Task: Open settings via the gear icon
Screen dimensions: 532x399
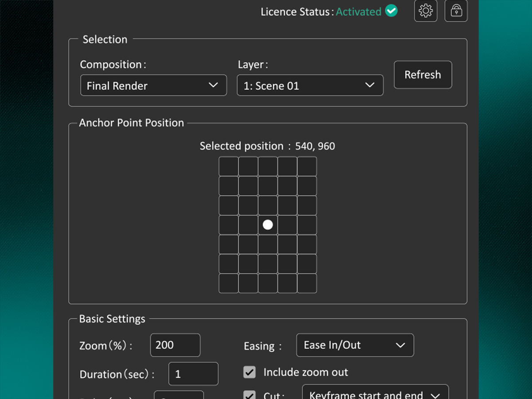Action: tap(426, 11)
